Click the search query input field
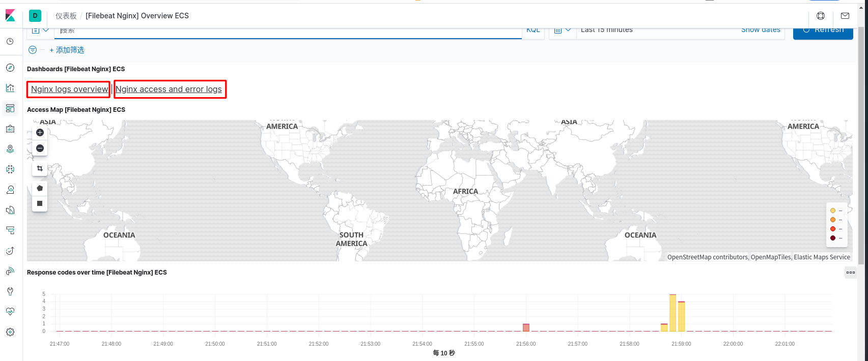 tap(288, 31)
